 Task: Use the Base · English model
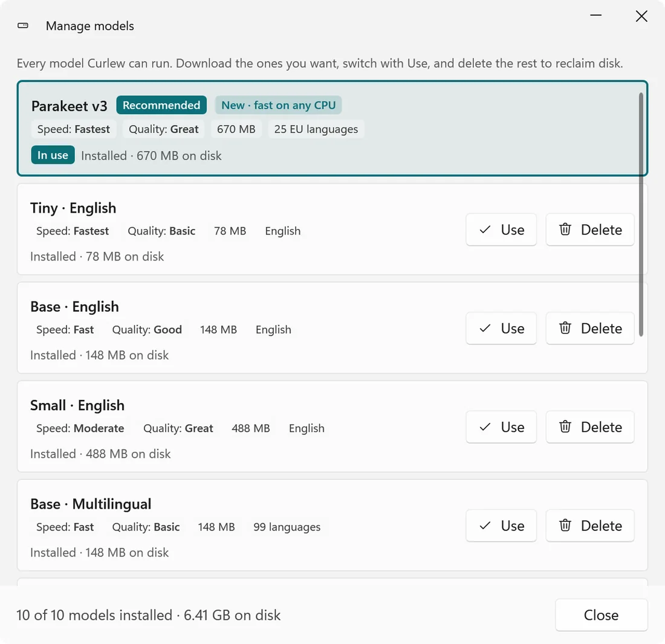click(501, 329)
